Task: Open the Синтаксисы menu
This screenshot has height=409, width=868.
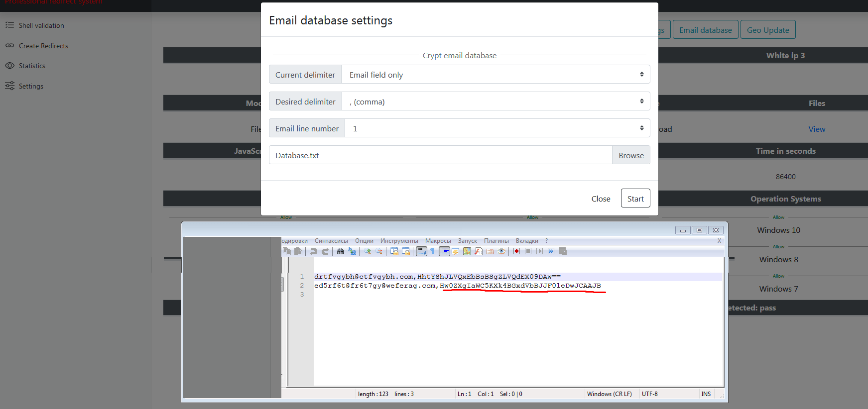Action: 331,241
